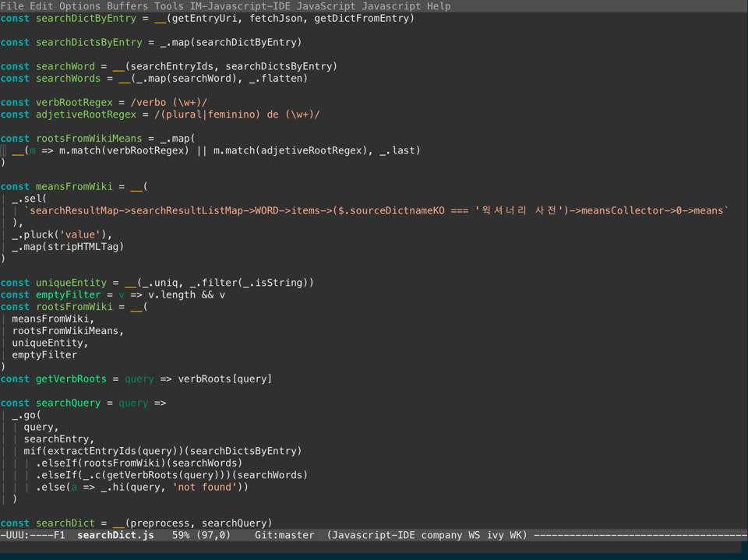Click the WK minor mode indicator
The height and width of the screenshot is (560, 748).
(516, 535)
